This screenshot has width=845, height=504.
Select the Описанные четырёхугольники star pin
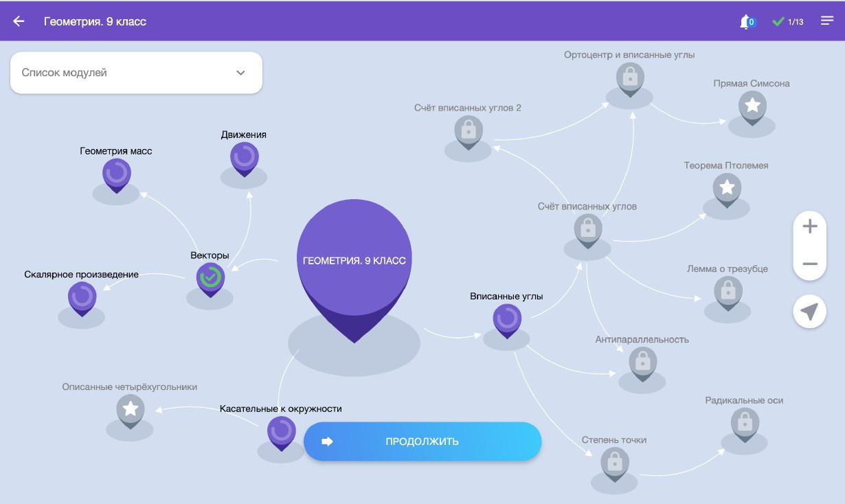click(x=130, y=412)
